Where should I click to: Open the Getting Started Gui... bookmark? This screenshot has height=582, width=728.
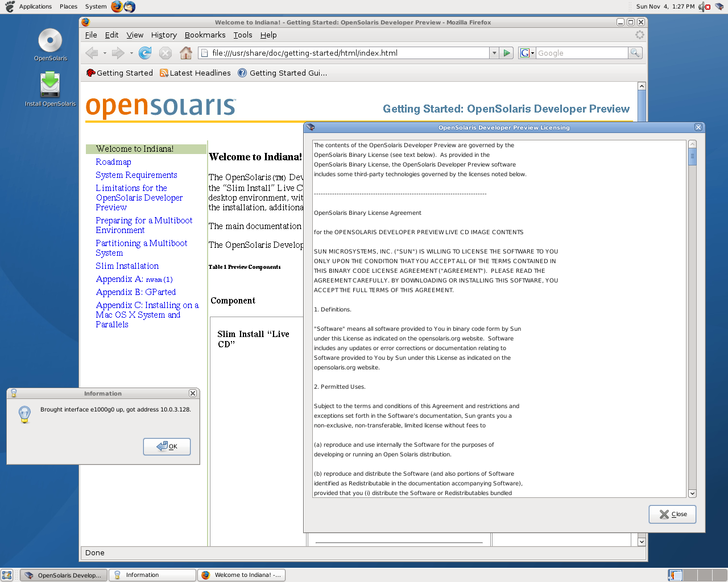(282, 73)
